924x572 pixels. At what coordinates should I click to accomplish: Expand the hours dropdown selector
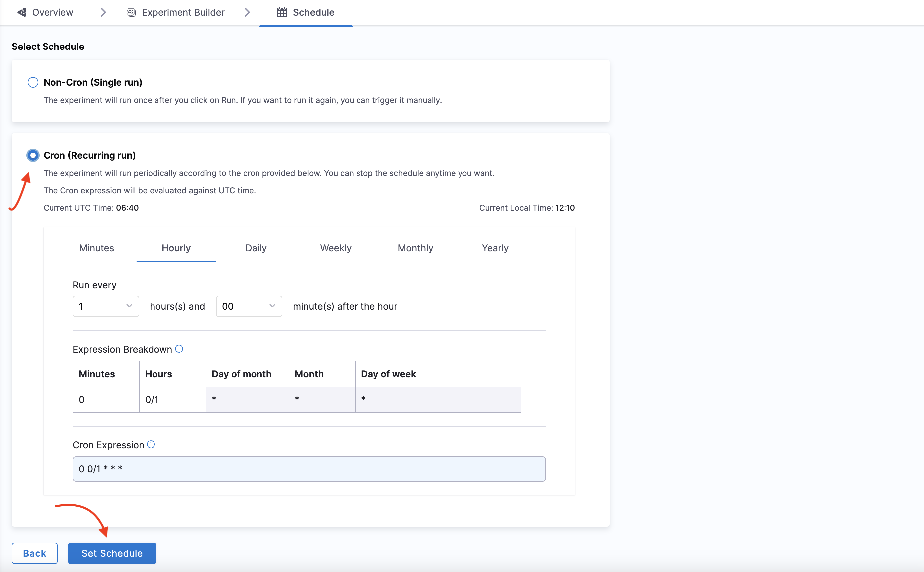tap(104, 306)
